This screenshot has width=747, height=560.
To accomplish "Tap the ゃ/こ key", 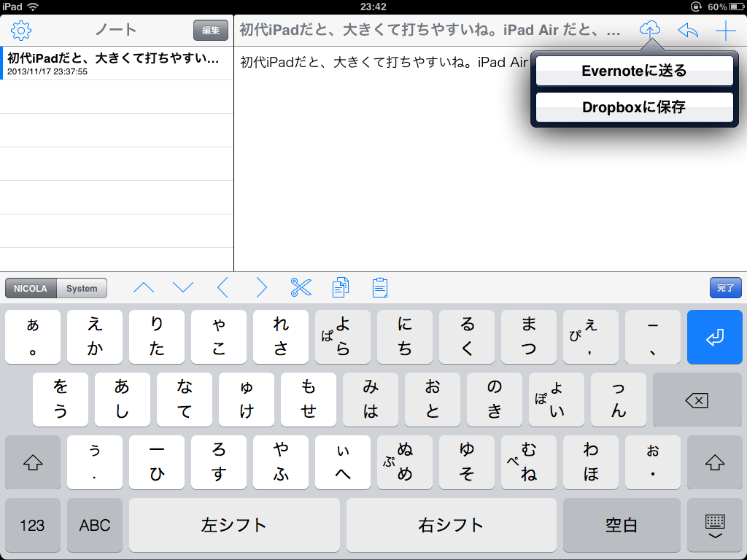I will pyautogui.click(x=219, y=337).
